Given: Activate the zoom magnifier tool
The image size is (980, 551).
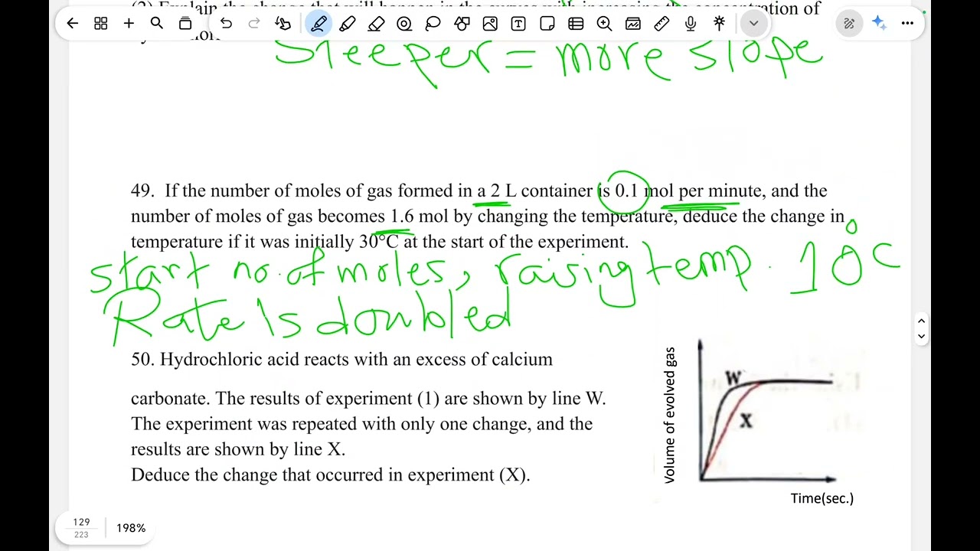Looking at the screenshot, I should coord(604,24).
